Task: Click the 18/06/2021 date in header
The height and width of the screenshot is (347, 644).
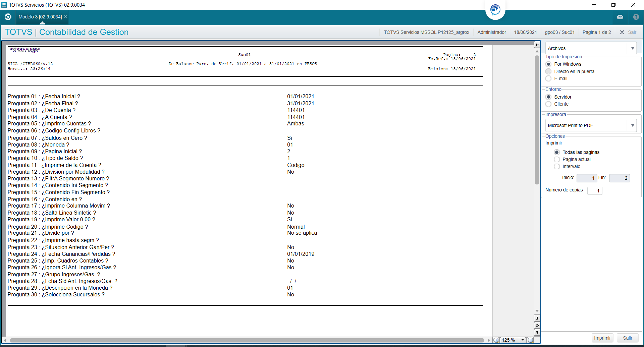Action: pos(525,32)
